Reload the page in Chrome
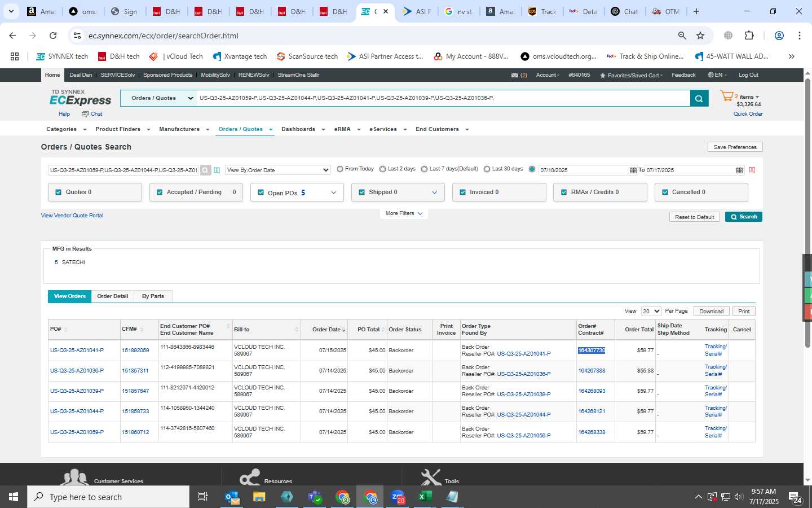The height and width of the screenshot is (508, 812). point(53,36)
